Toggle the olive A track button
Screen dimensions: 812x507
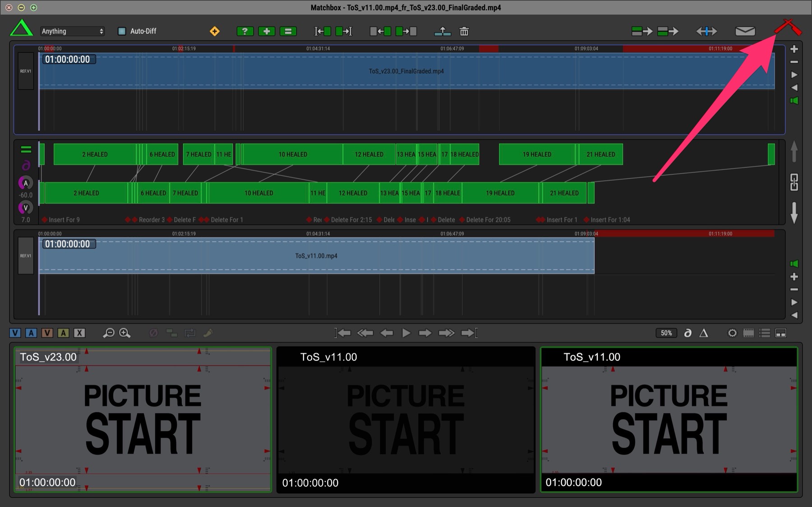pos(63,333)
